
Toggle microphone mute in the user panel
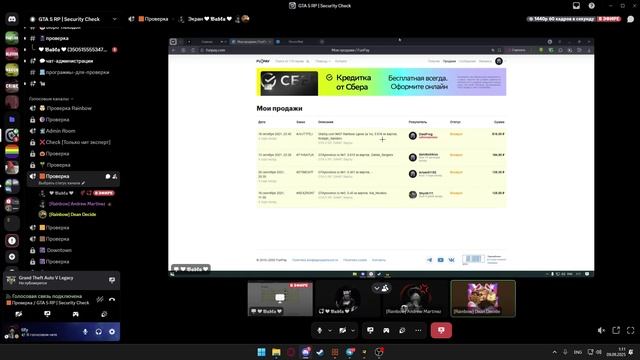point(85,332)
